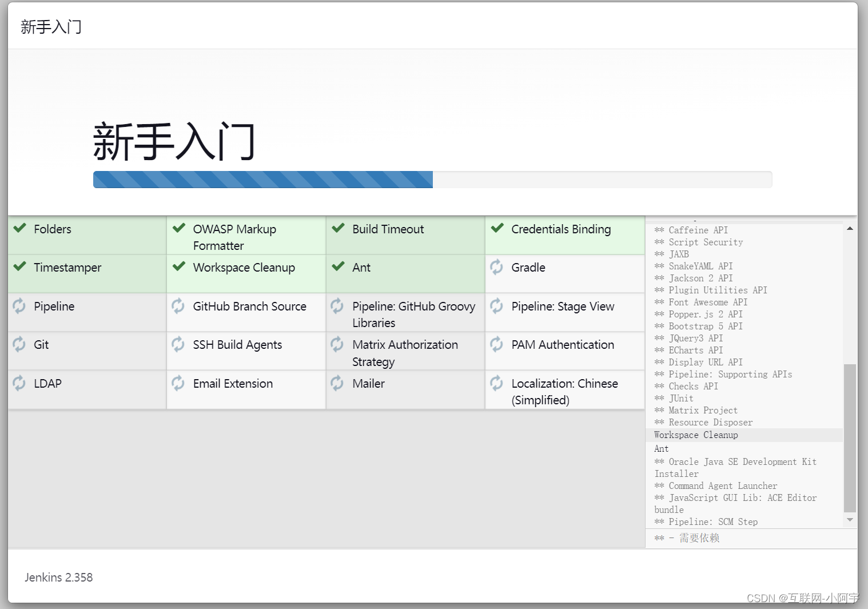Click the GitHub Branch Source label
The height and width of the screenshot is (609, 868).
(x=250, y=307)
